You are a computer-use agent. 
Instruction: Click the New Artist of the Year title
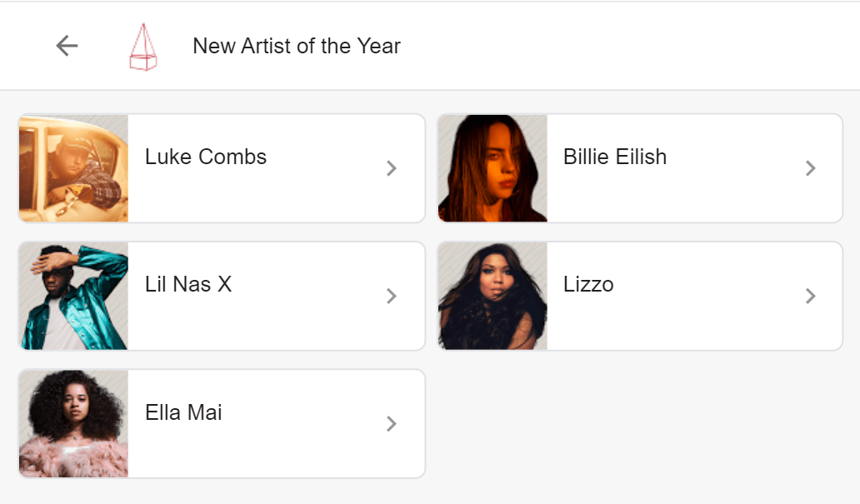[x=297, y=46]
